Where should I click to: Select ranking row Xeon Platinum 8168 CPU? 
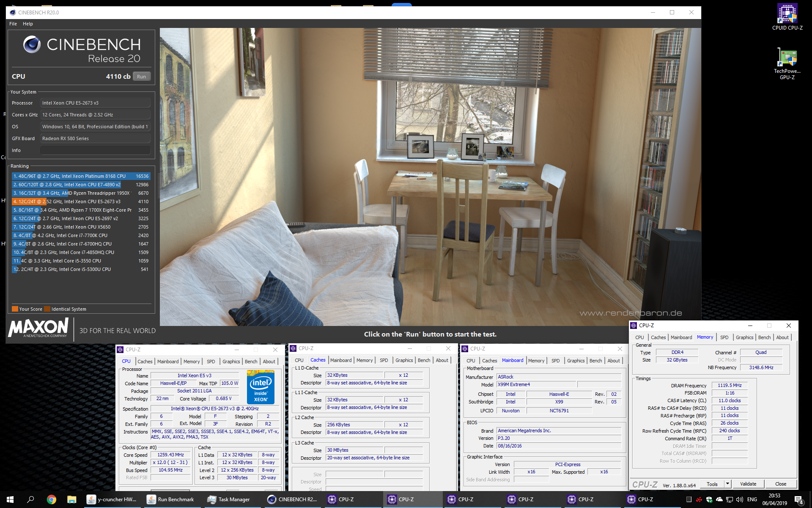81,176
